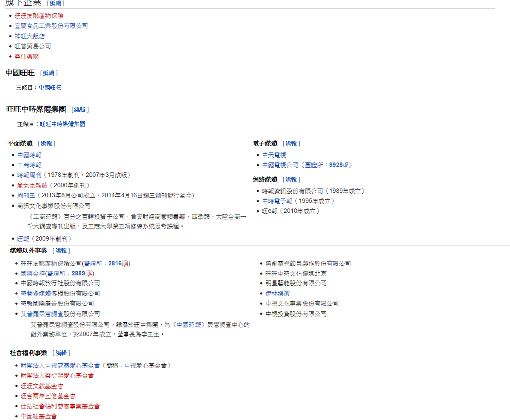Image resolution: width=510 pixels, height=420 pixels.
Task: Click 中國時報旅行社股份有限公司 entry
Action: tap(60, 283)
